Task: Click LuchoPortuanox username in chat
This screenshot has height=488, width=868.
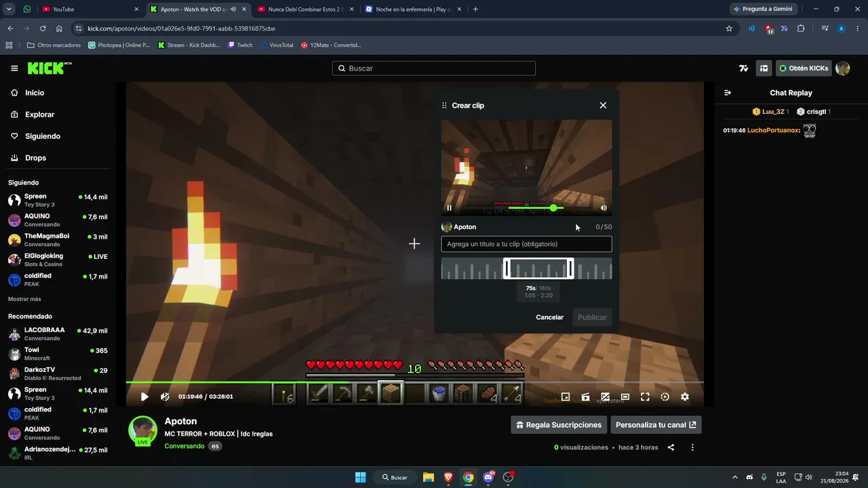Action: 774,130
